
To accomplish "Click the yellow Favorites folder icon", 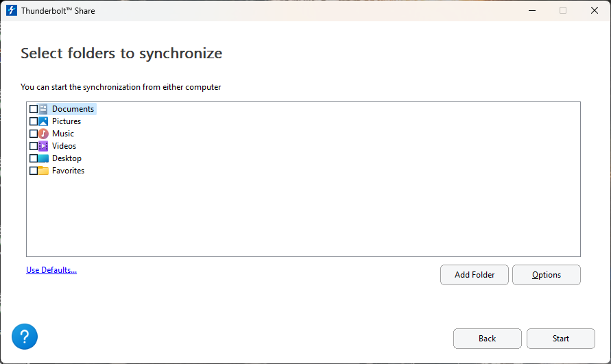I will 43,171.
